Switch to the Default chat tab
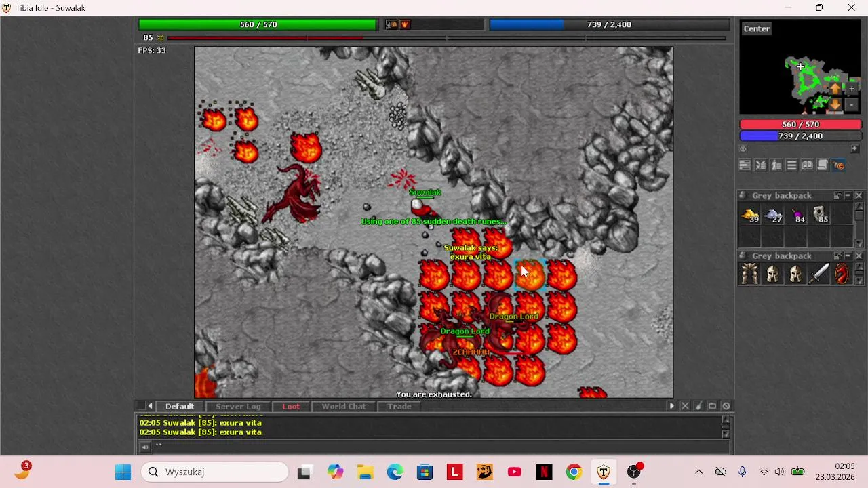This screenshot has width=868, height=488. tap(180, 407)
